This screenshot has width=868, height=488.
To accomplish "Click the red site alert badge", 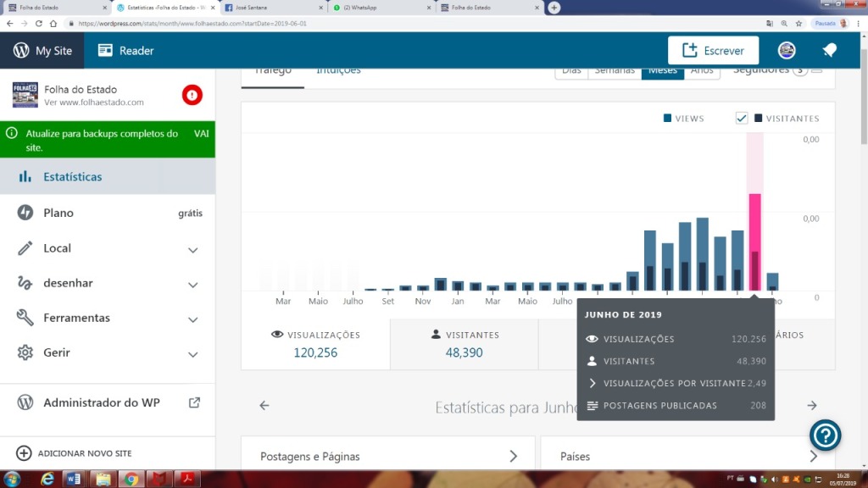I will pyautogui.click(x=192, y=95).
